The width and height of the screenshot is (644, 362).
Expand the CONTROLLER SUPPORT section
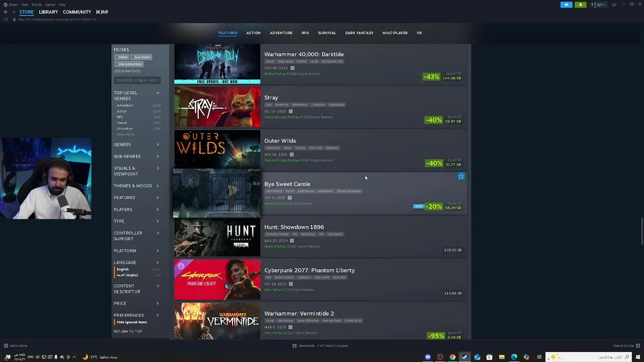click(x=136, y=236)
